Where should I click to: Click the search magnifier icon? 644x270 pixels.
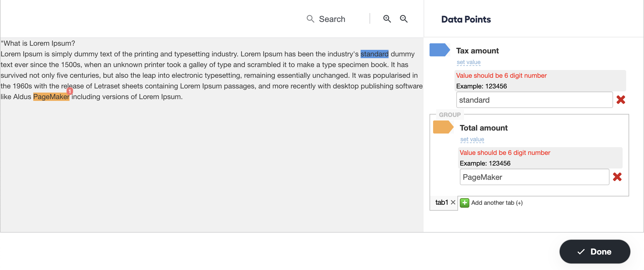coord(310,19)
